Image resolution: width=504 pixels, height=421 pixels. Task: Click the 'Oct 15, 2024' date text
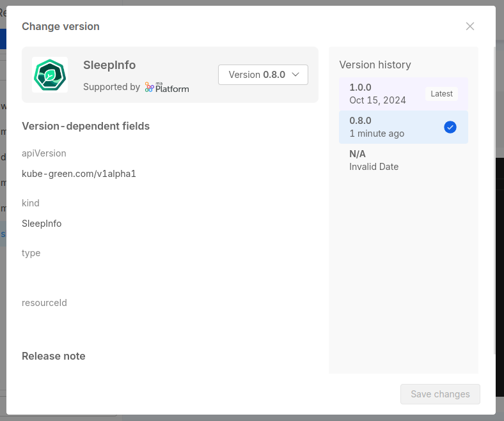tap(377, 100)
